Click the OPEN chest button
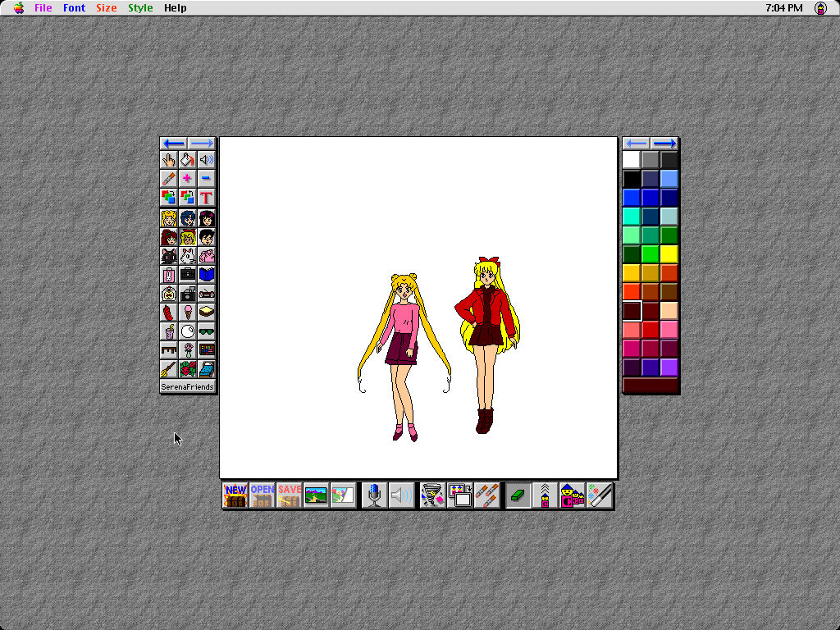This screenshot has width=840, height=630. (x=262, y=495)
